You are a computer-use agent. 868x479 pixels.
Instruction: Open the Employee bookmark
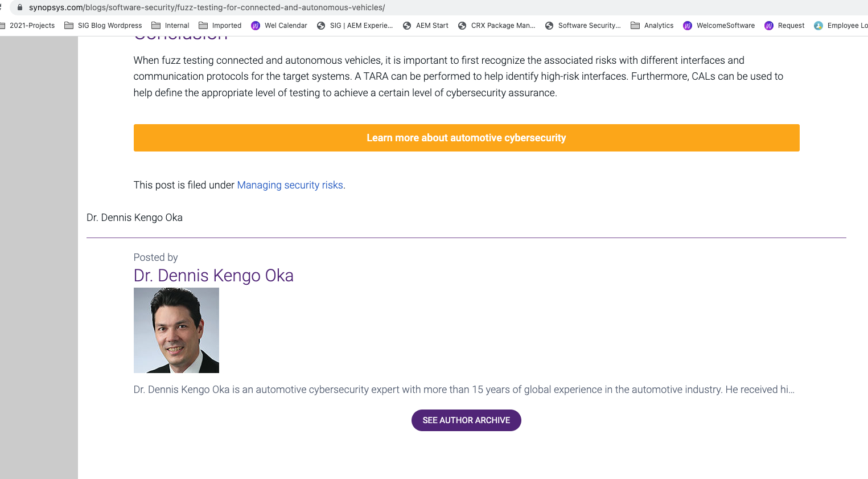pyautogui.click(x=841, y=26)
